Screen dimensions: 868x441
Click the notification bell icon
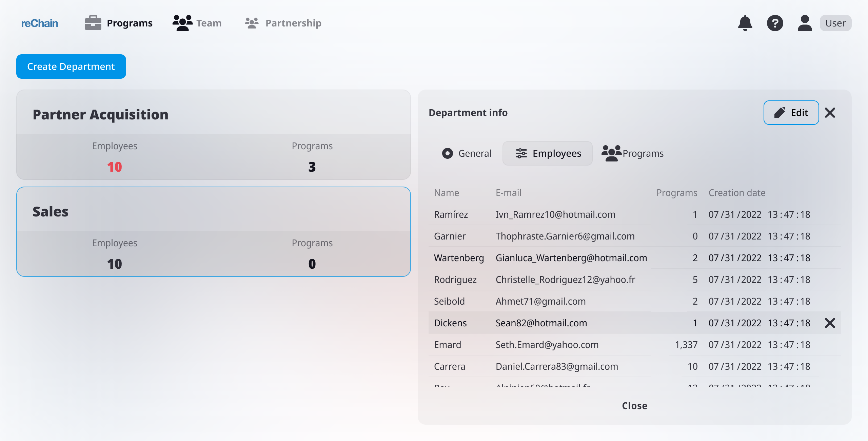(x=745, y=23)
